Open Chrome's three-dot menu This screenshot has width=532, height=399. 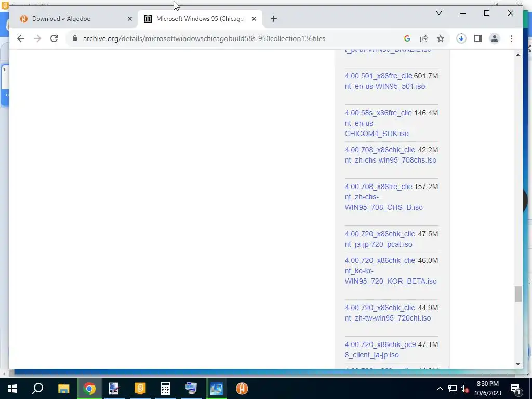tap(511, 38)
